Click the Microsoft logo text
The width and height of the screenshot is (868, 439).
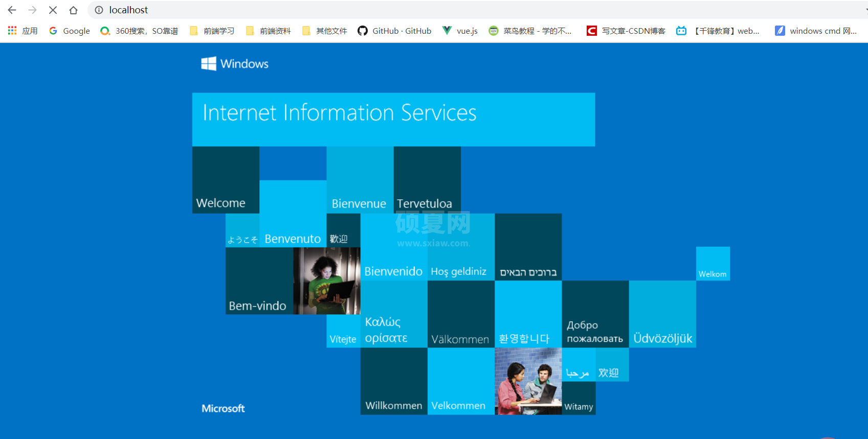coord(223,408)
